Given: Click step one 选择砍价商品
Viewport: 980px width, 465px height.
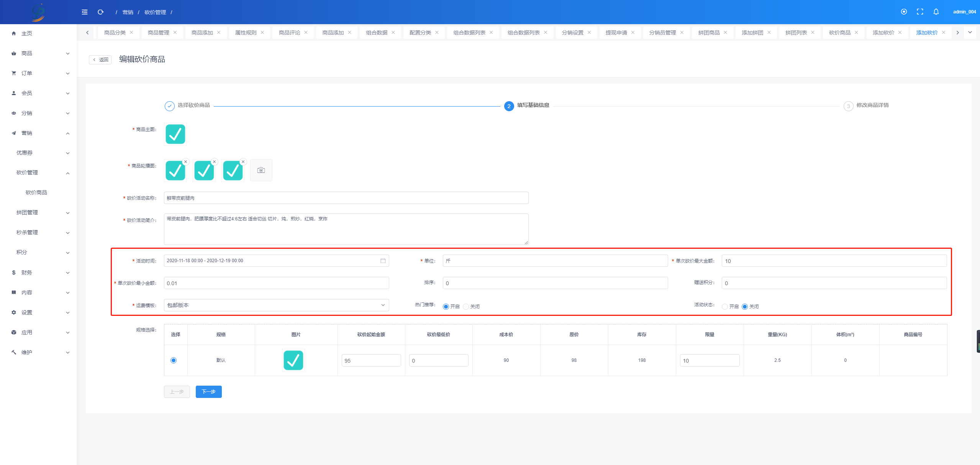Looking at the screenshot, I should coord(188,106).
